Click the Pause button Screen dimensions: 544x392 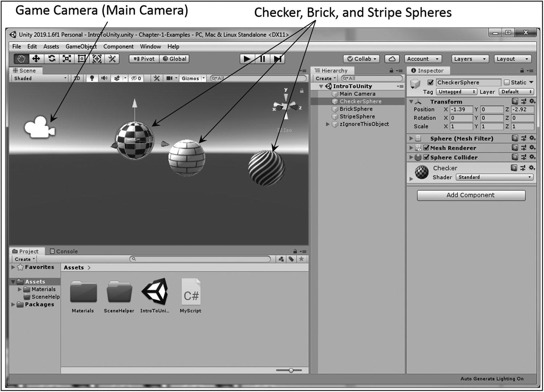[262, 59]
